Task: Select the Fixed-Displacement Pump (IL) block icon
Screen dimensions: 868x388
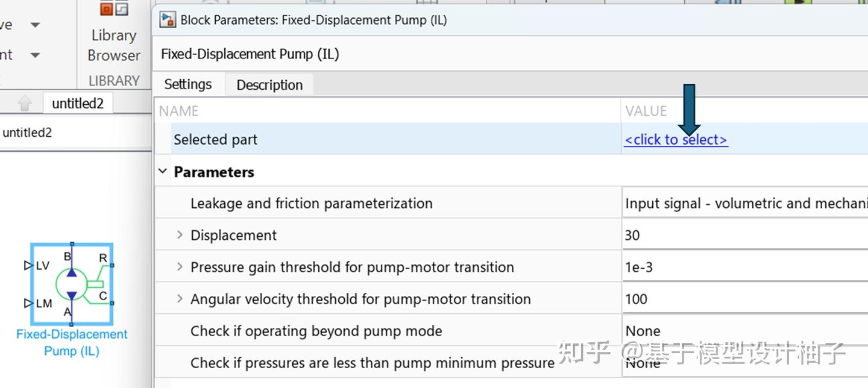Action: point(71,283)
